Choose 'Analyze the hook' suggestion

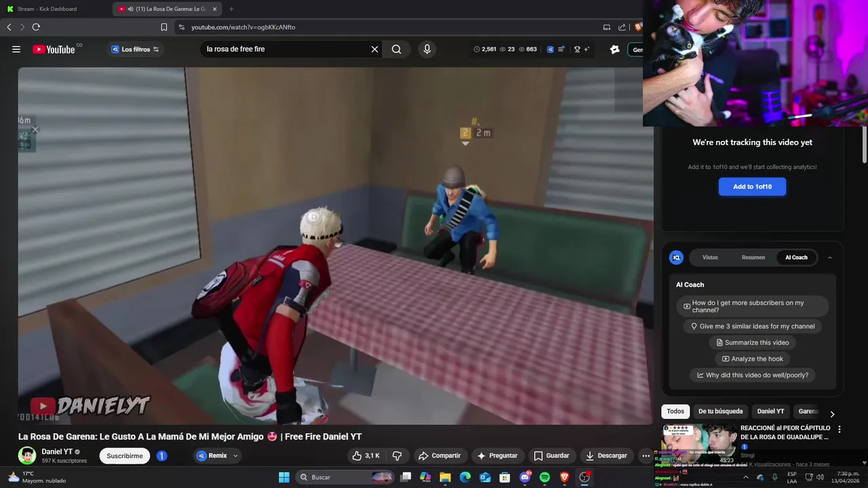(752, 359)
